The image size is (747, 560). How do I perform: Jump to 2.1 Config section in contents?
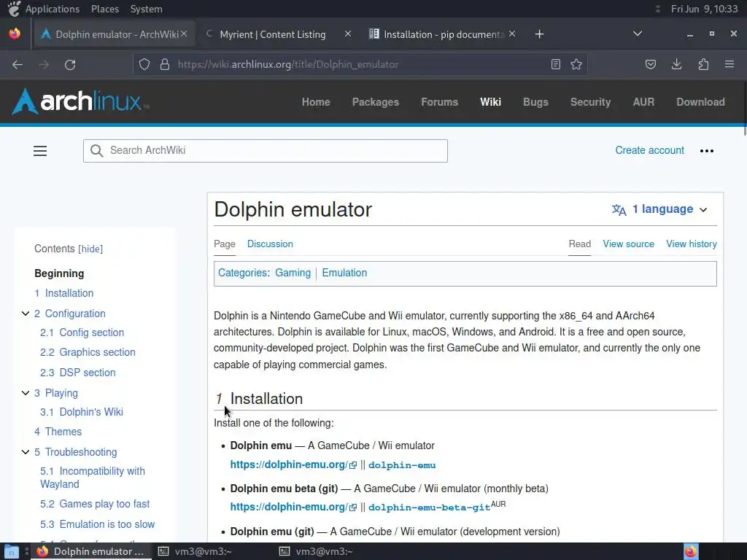click(82, 332)
